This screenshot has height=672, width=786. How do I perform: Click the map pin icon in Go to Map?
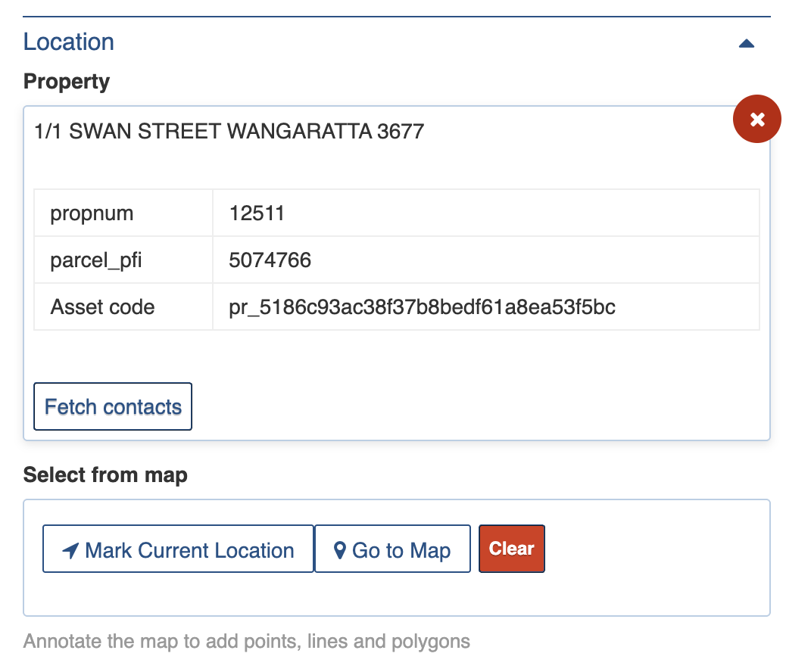point(340,550)
